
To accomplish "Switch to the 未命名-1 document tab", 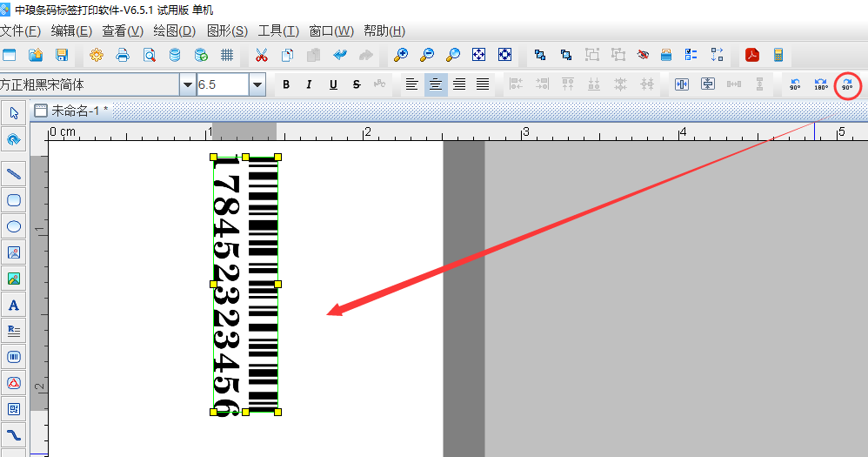I will pos(70,111).
